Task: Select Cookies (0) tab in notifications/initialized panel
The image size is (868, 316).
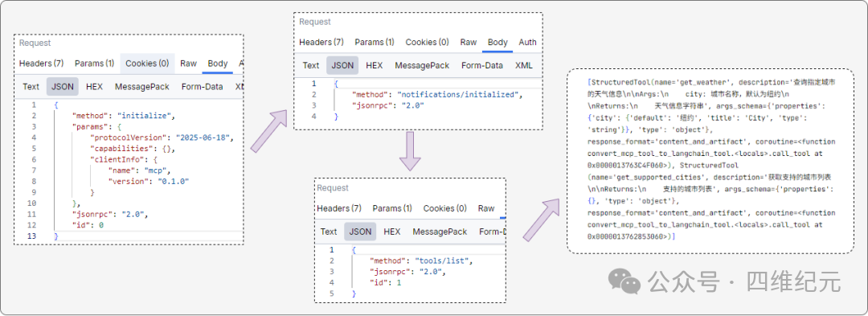Action: pyautogui.click(x=428, y=42)
